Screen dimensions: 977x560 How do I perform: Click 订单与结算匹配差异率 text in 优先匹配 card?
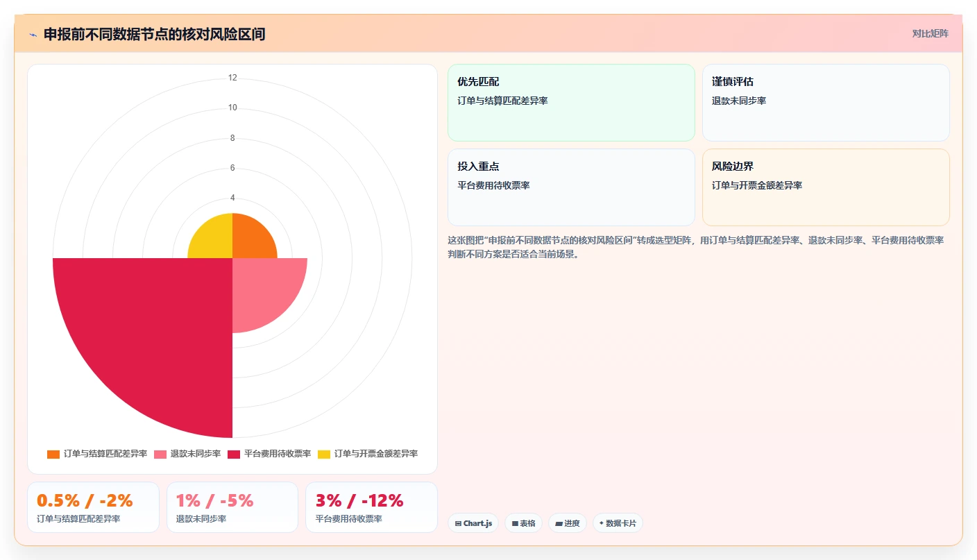502,101
